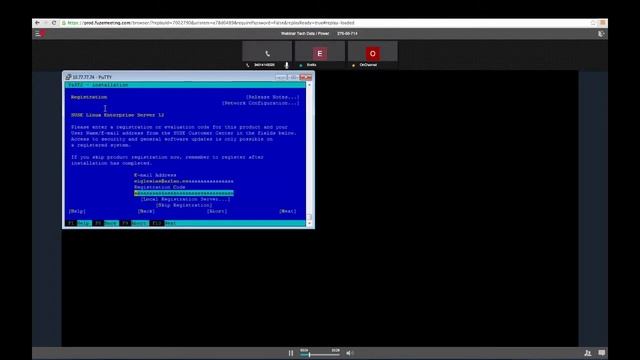Click the F10 Next shortcut in footer
The width and height of the screenshot is (640, 360).
coord(164,223)
